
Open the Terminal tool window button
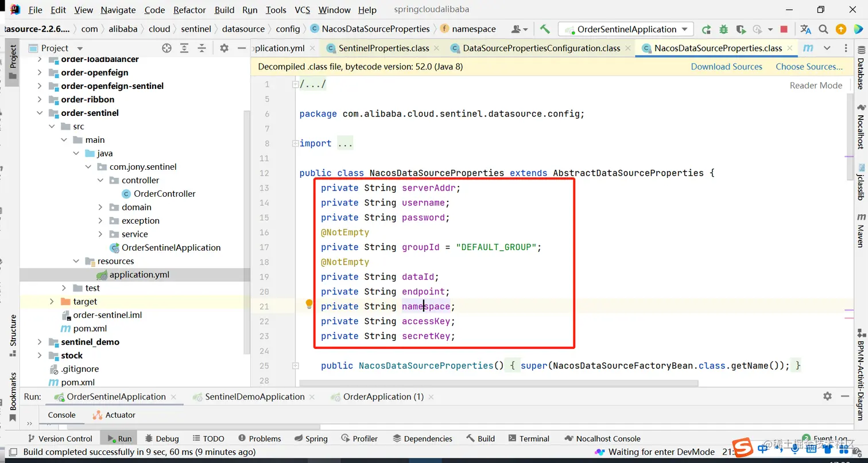coord(528,438)
